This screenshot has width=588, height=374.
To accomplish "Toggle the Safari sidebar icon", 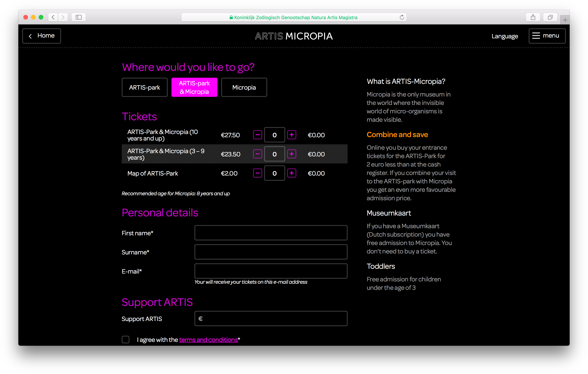I will coord(79,17).
